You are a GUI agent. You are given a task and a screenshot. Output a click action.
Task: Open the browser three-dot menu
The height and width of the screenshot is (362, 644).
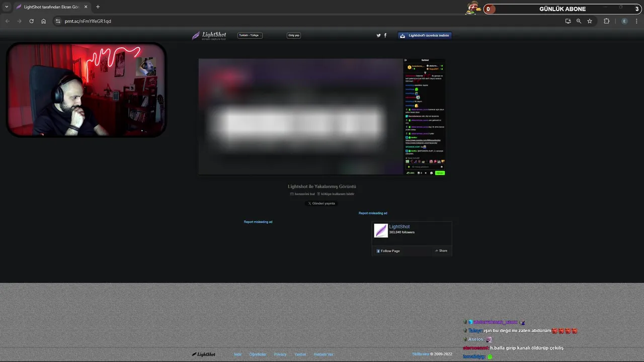point(636,21)
